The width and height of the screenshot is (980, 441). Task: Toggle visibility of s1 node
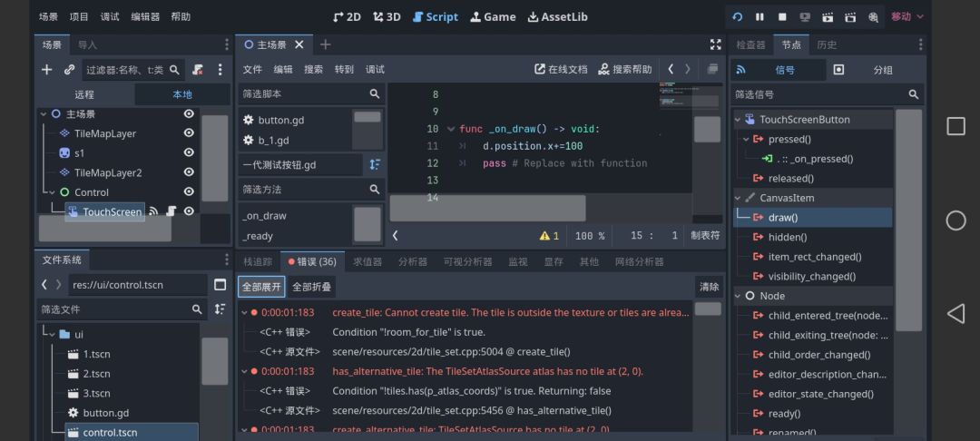click(189, 152)
